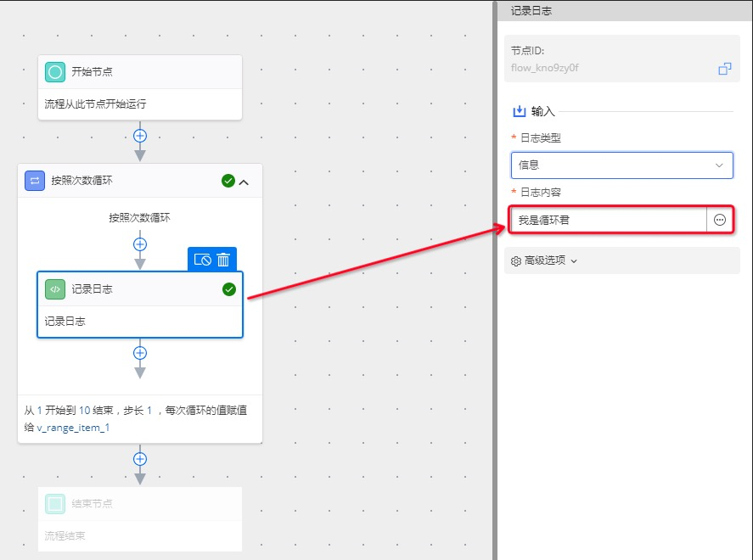Viewport: 753px width, 560px height.
Task: Click the 日志内容 input containing 我是循环君
Action: click(x=608, y=220)
